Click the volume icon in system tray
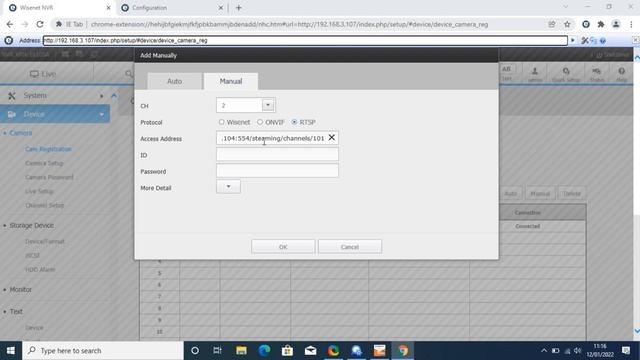 click(577, 351)
